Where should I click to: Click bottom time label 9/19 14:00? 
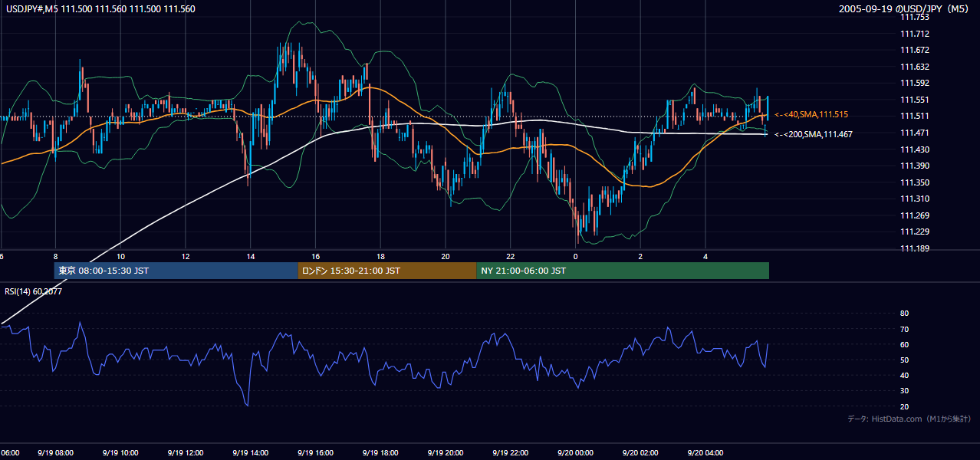(251, 453)
